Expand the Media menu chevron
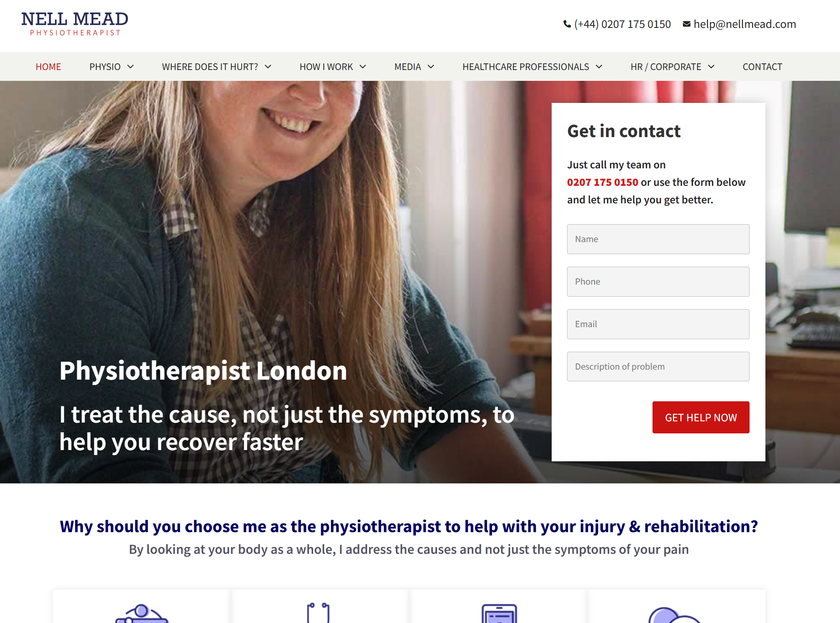 tap(431, 67)
